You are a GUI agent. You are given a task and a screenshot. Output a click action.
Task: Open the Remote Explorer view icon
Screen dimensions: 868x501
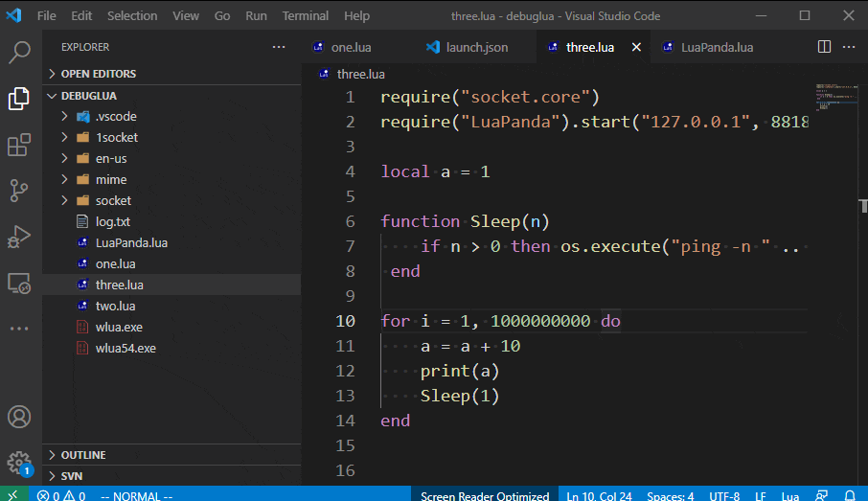(x=19, y=284)
